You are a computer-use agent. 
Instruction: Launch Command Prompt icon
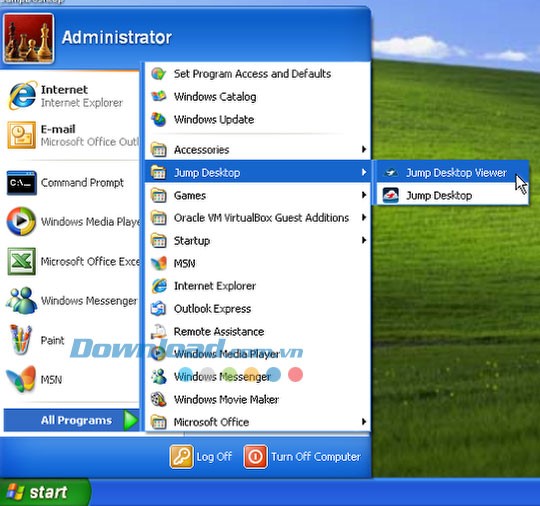21,183
